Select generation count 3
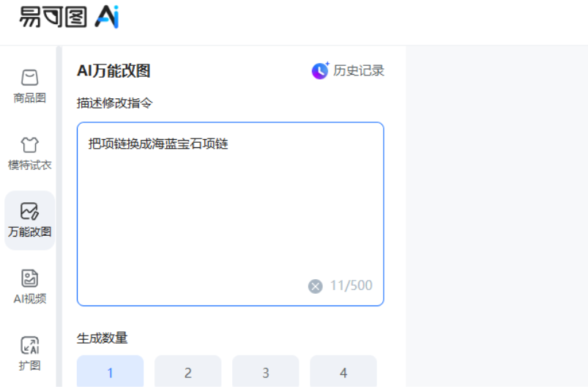 point(265,373)
